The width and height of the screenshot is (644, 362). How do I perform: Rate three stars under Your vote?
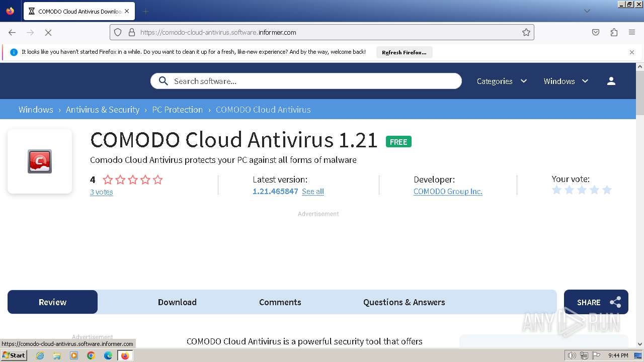[582, 190]
